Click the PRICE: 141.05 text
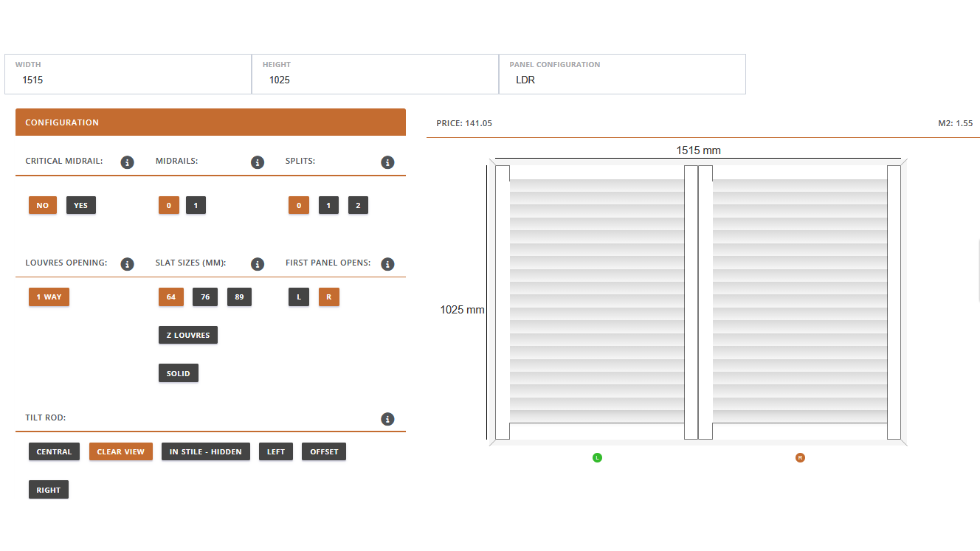 464,123
